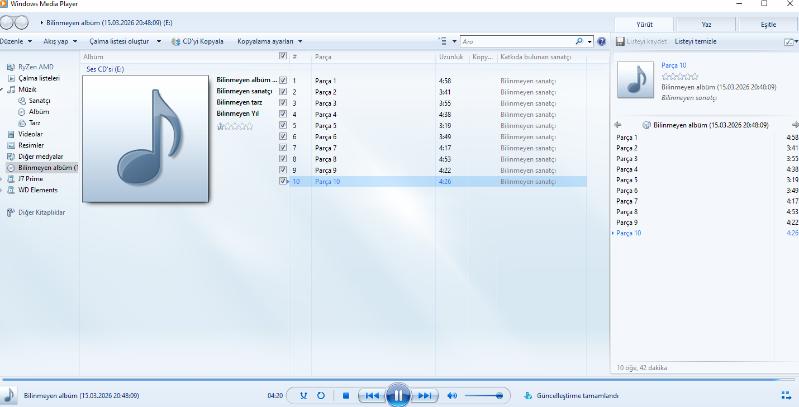Viewport: 799px width, 407px height.
Task: Open list options icon in right pane
Action: coord(790,42)
